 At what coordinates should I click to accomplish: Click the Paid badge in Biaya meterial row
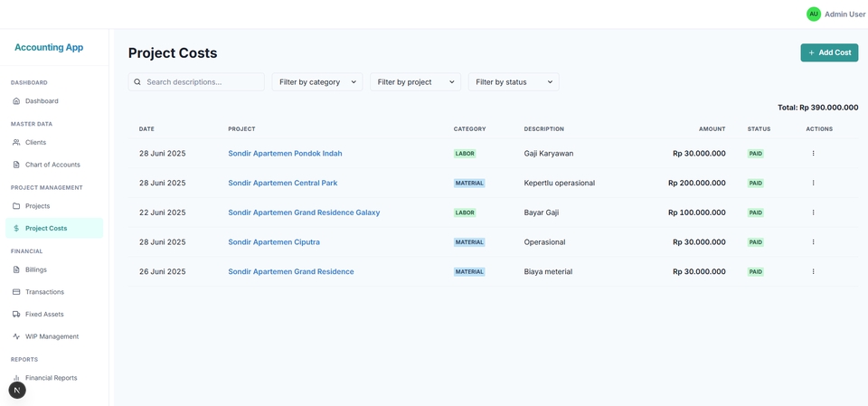(x=756, y=271)
